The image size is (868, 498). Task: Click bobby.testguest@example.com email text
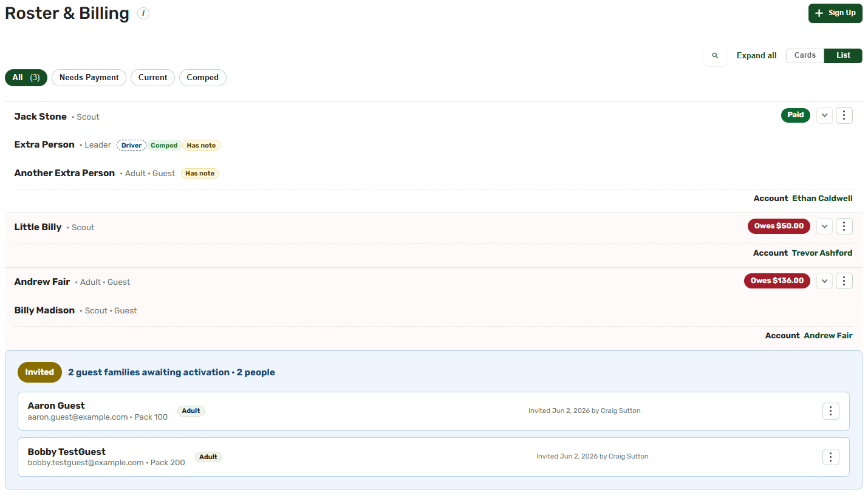click(86, 463)
